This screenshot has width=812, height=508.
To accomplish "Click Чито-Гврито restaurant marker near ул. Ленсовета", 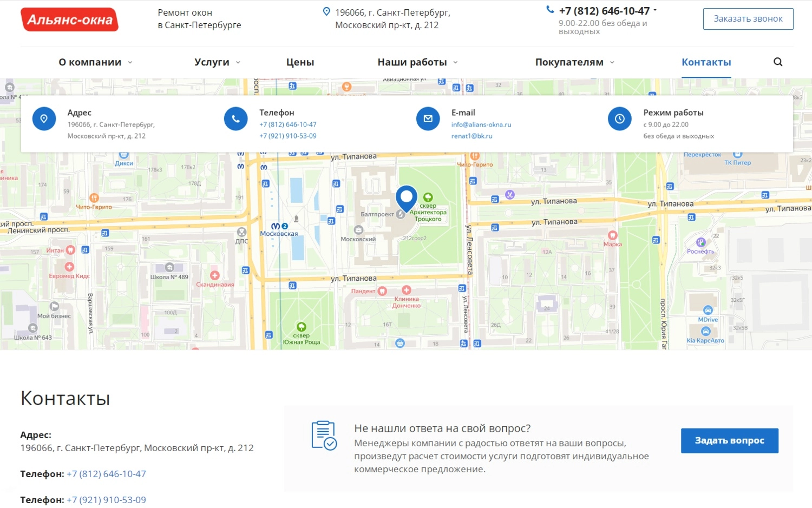I will coord(475,156).
